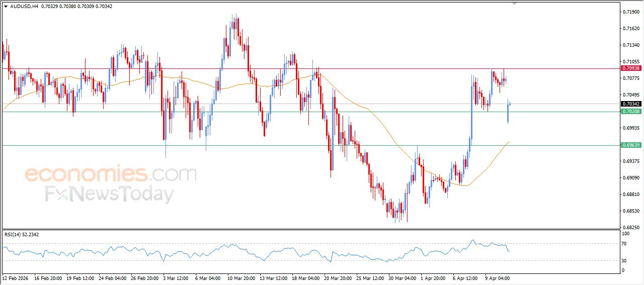644x285 pixels.
Task: Click the 12 Feb 2026 date label
Action: [15, 278]
